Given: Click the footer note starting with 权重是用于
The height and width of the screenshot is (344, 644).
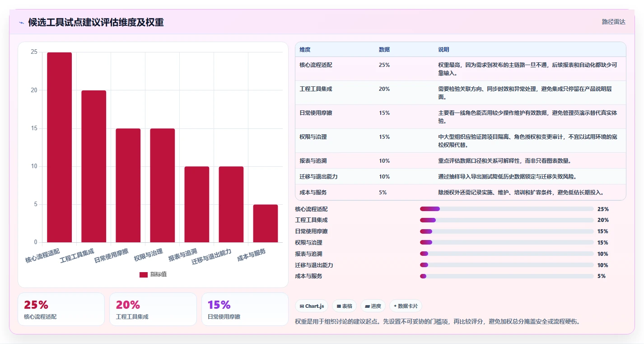Looking at the screenshot, I should (x=437, y=322).
